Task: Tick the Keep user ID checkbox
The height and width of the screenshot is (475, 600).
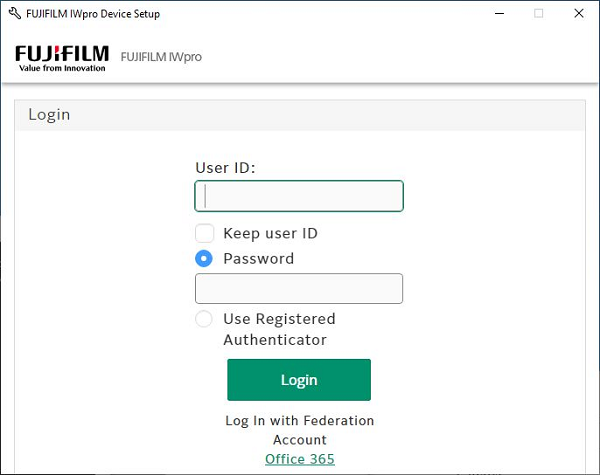Action: (x=204, y=233)
